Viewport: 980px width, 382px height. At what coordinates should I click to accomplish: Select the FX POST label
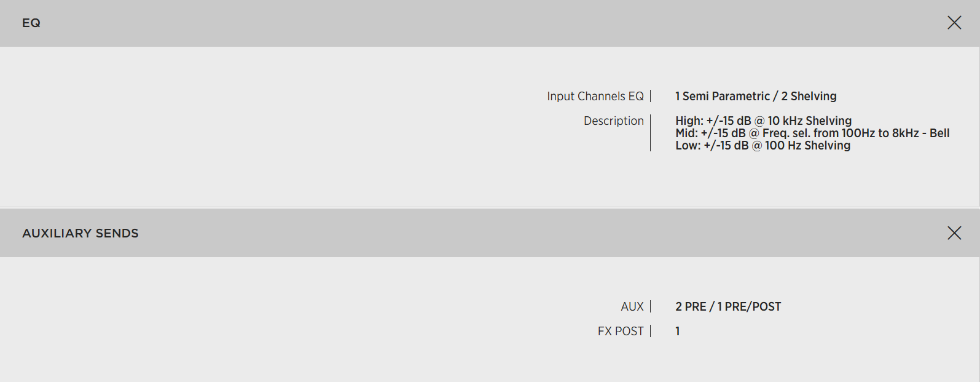[x=620, y=332]
